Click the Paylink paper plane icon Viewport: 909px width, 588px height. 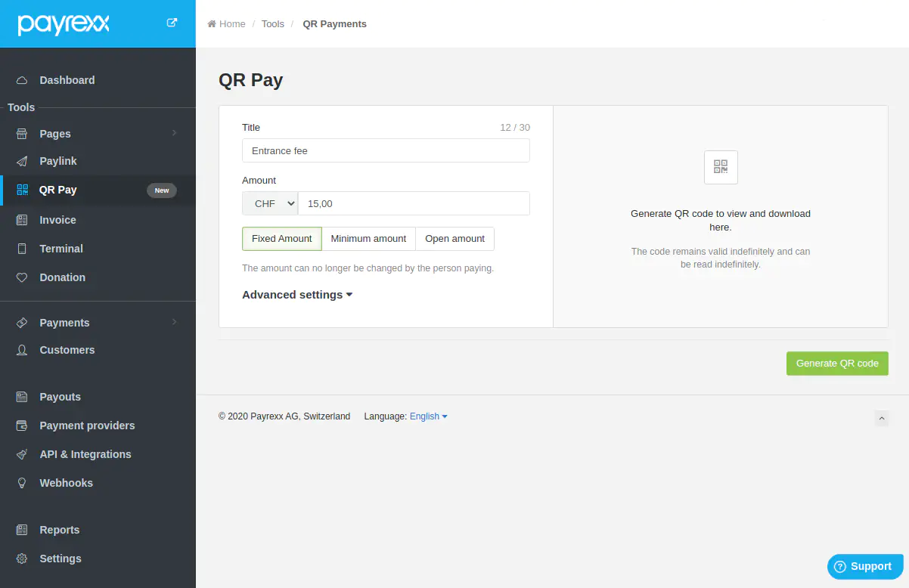coord(22,161)
